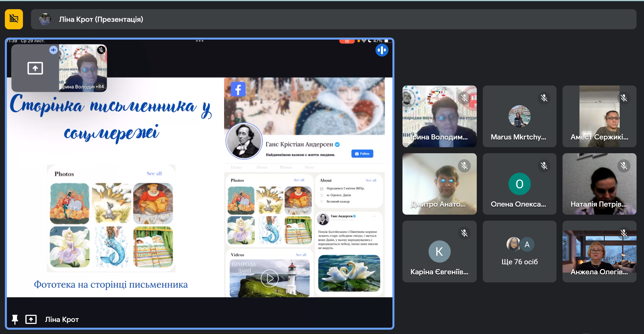Click princess and pea photo in large gallery

[x=153, y=247]
